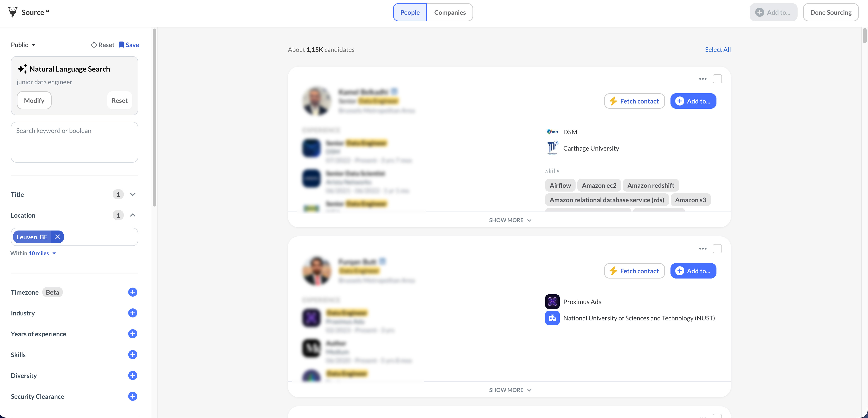Open three-dot menu on first candidate card
Viewport: 868px width, 418px height.
pos(703,79)
